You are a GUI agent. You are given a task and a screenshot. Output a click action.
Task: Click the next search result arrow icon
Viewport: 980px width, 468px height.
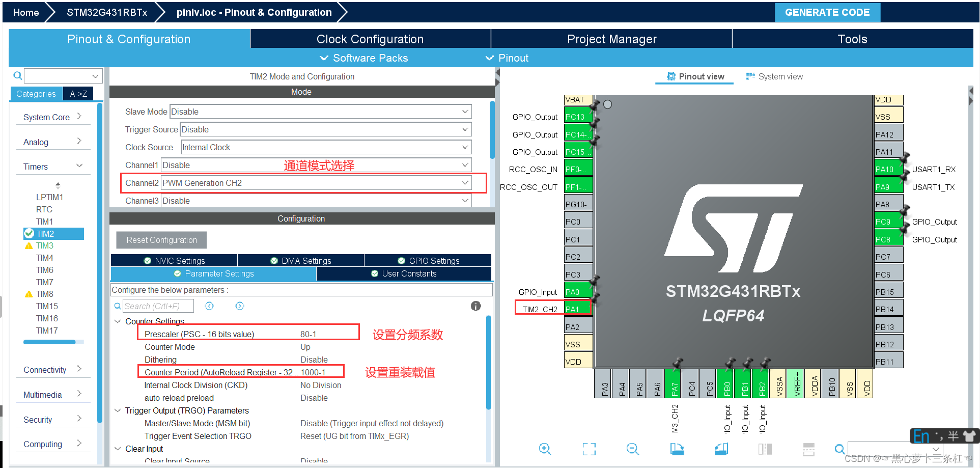(x=240, y=306)
